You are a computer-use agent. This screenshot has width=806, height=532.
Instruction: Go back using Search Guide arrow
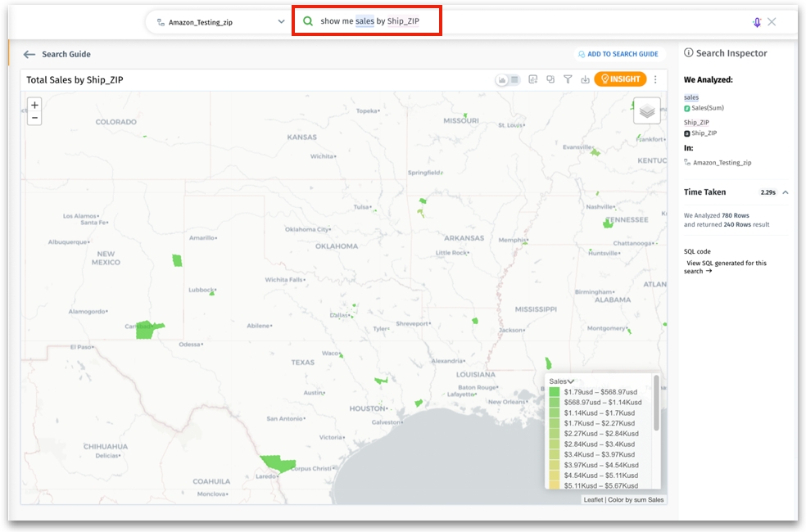coord(29,54)
